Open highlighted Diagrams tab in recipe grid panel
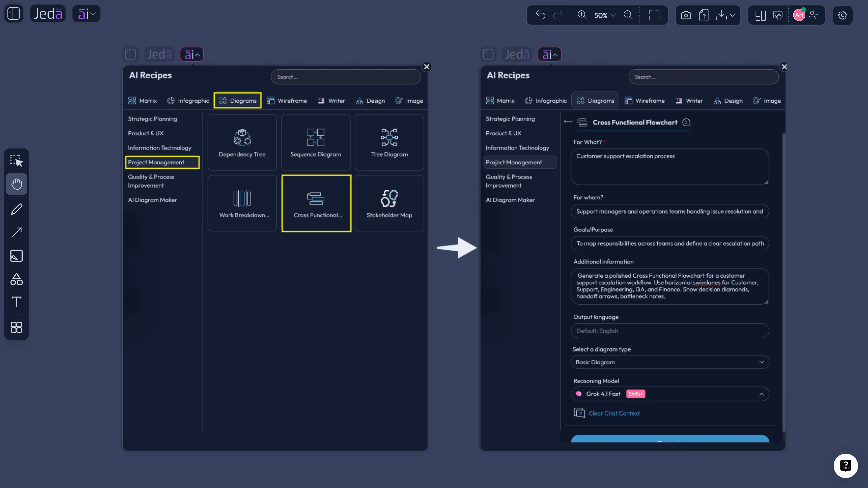This screenshot has width=868, height=488. 238,101
